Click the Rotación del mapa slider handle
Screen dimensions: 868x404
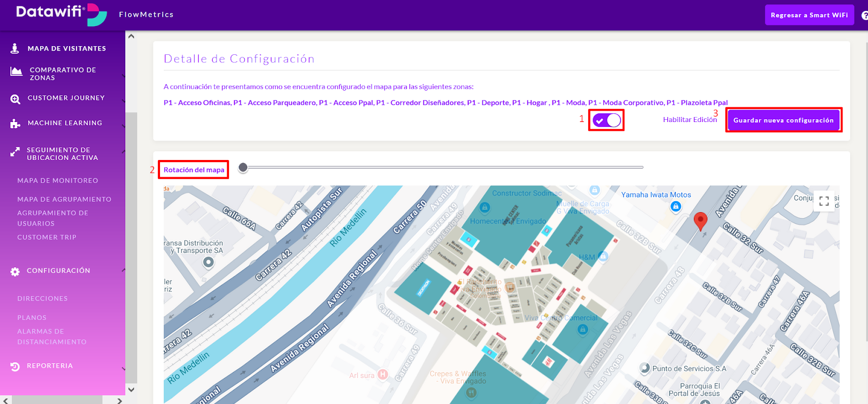point(243,168)
